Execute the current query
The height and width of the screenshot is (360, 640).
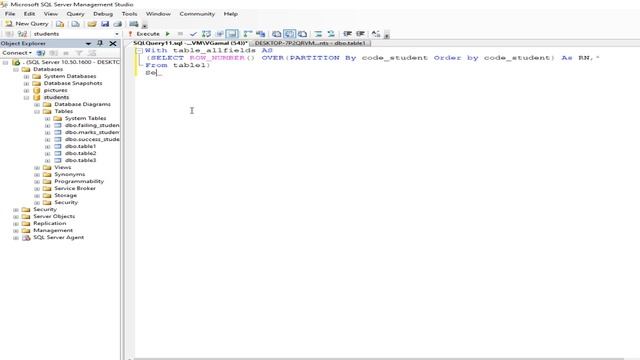[144, 34]
